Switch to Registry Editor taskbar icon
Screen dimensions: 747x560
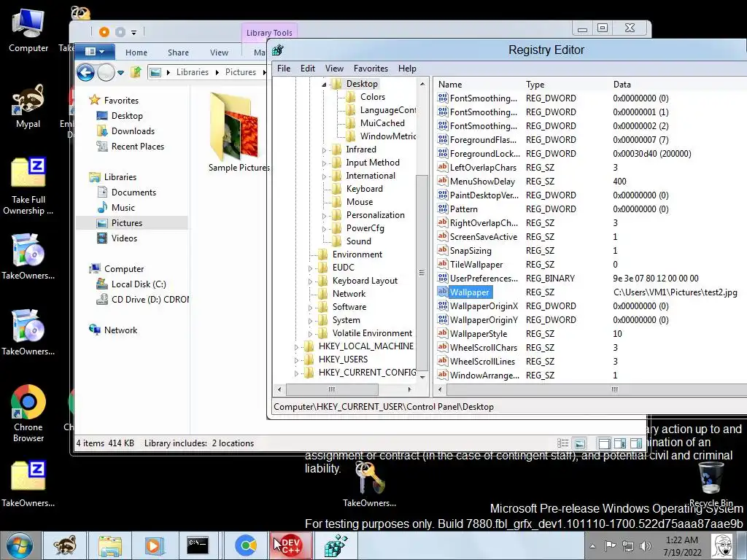click(x=336, y=545)
